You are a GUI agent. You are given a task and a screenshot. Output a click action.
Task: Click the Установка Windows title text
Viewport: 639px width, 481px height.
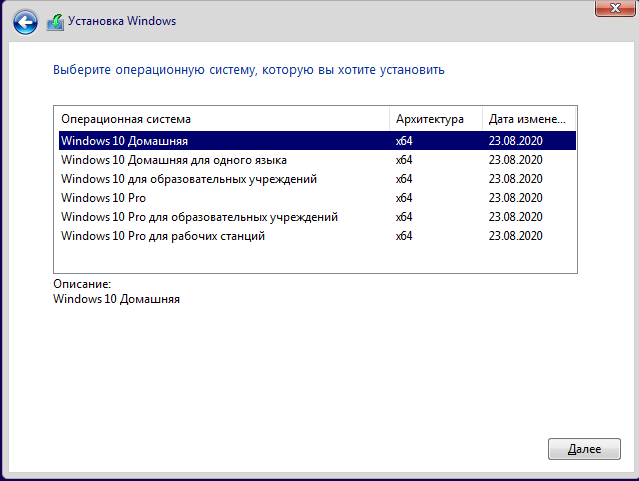(122, 21)
